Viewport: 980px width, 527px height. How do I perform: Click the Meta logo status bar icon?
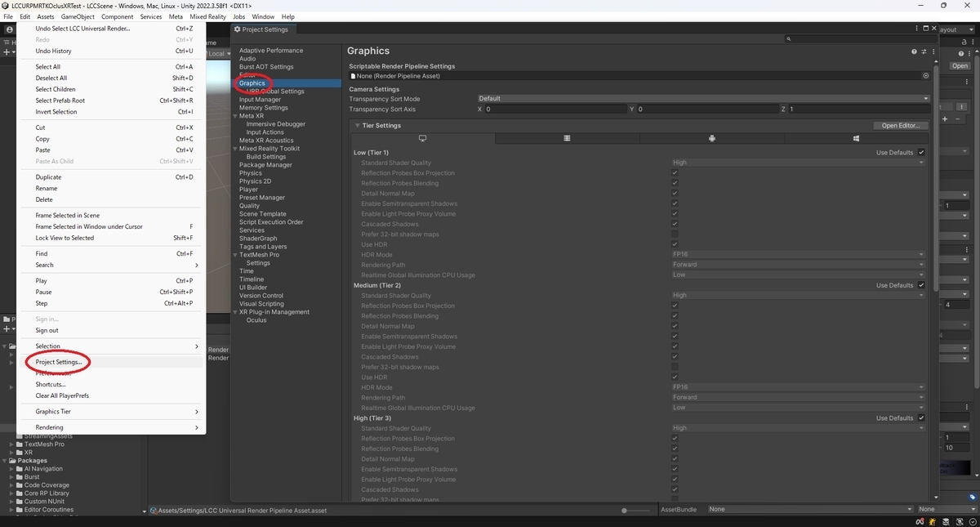pyautogui.click(x=920, y=521)
